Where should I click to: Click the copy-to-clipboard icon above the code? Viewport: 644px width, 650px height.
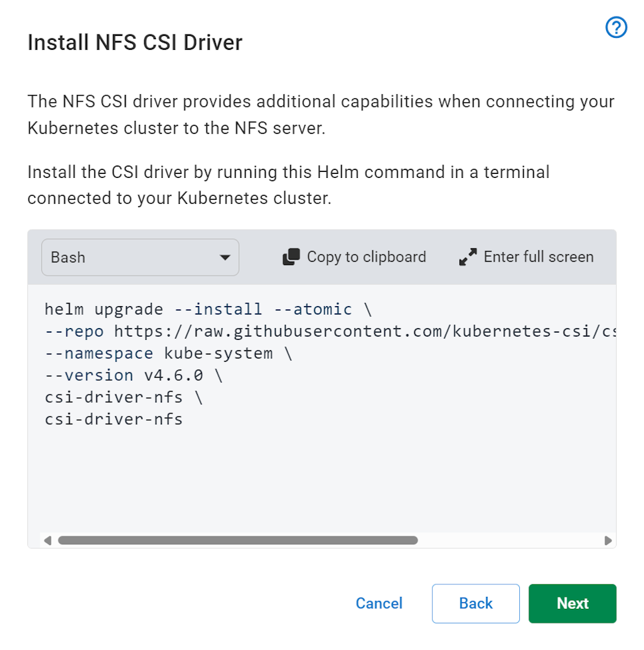[x=291, y=257]
